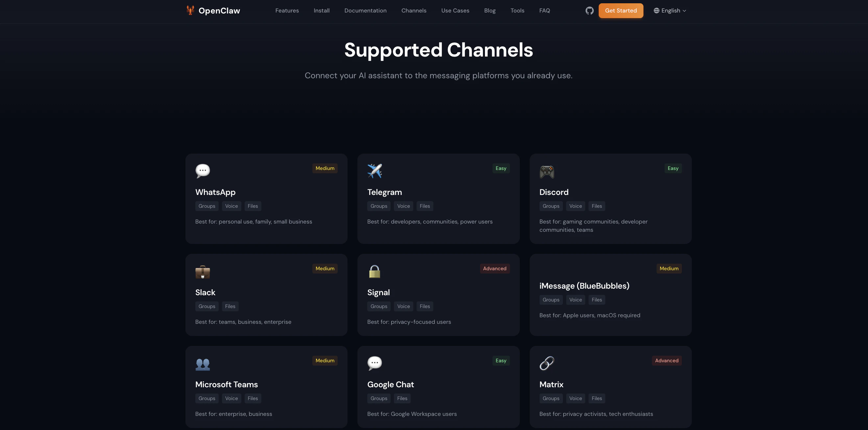868x430 pixels.
Task: Open the Telegram channel title
Action: click(x=384, y=192)
